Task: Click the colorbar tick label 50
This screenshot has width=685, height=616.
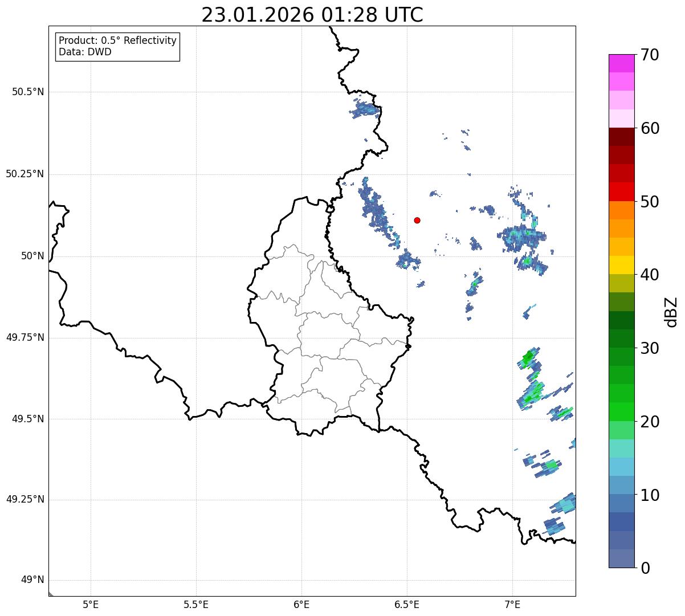Action: [650, 202]
